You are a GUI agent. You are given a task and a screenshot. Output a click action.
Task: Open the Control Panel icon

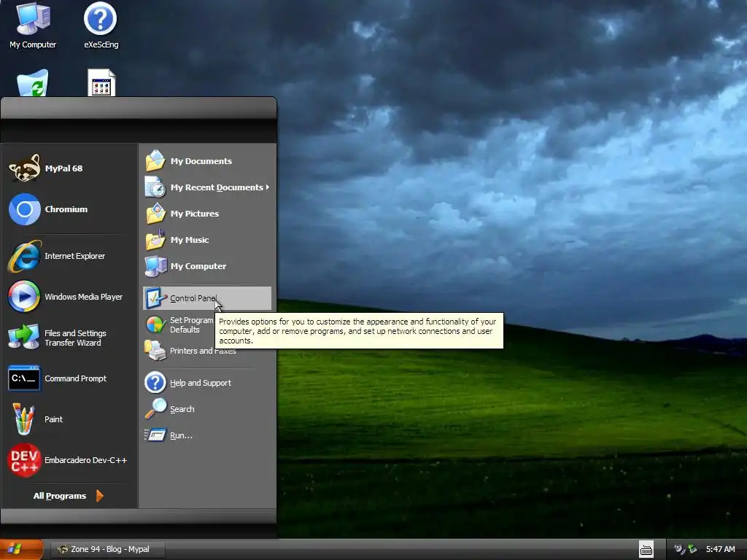pyautogui.click(x=155, y=298)
